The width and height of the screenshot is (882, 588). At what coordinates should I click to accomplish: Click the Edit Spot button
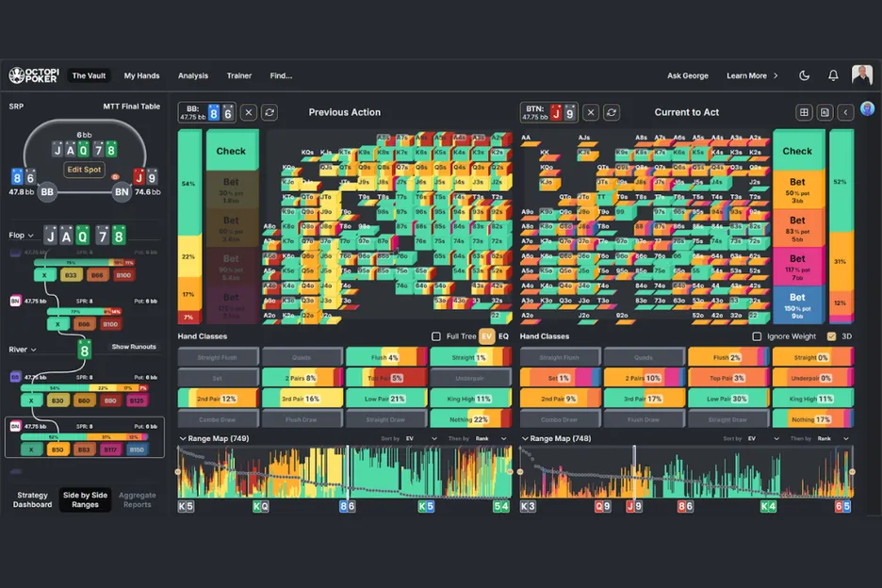tap(84, 170)
